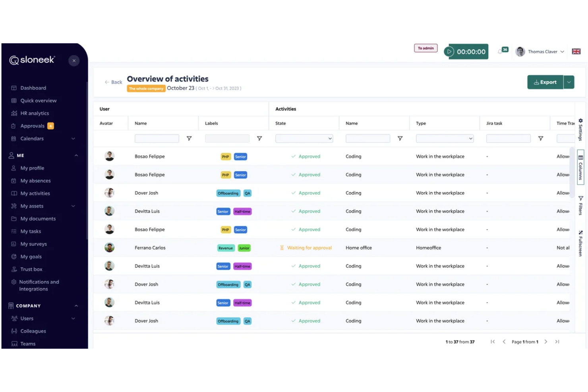Apply the Name column filter icon

(x=190, y=138)
